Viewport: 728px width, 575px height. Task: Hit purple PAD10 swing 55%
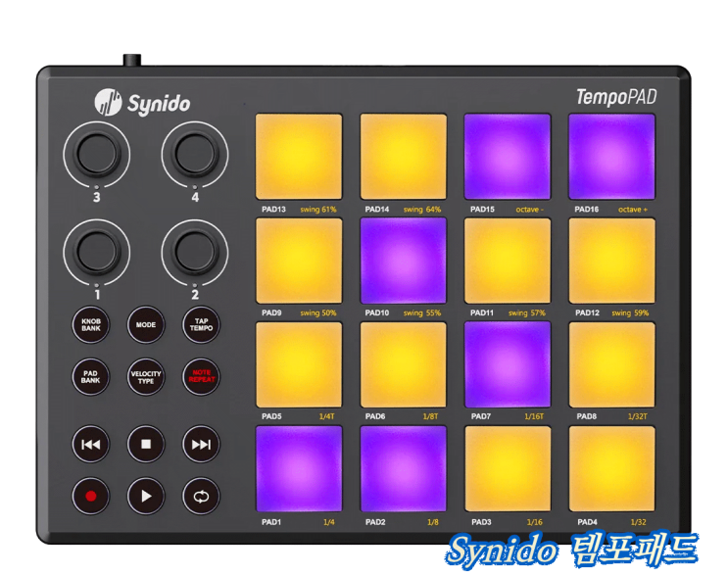403,261
